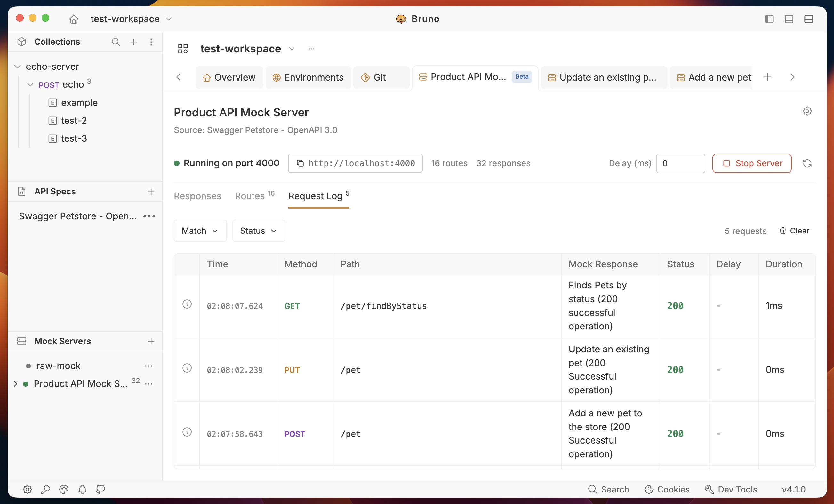This screenshot has width=834, height=504.
Task: Clear the request log
Action: point(794,231)
